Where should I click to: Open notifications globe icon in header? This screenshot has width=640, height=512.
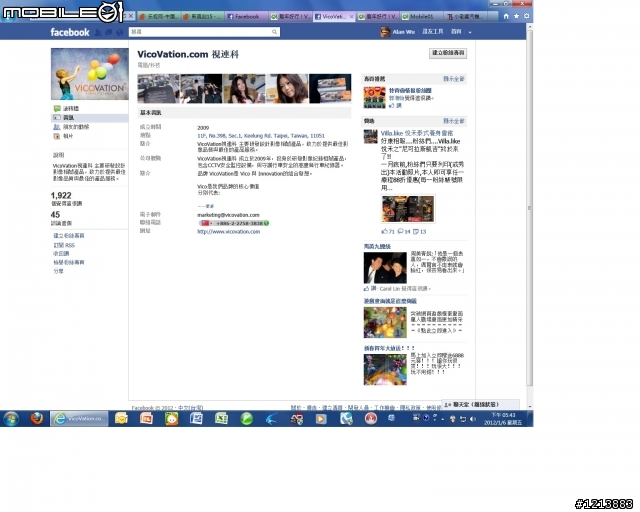(119, 32)
